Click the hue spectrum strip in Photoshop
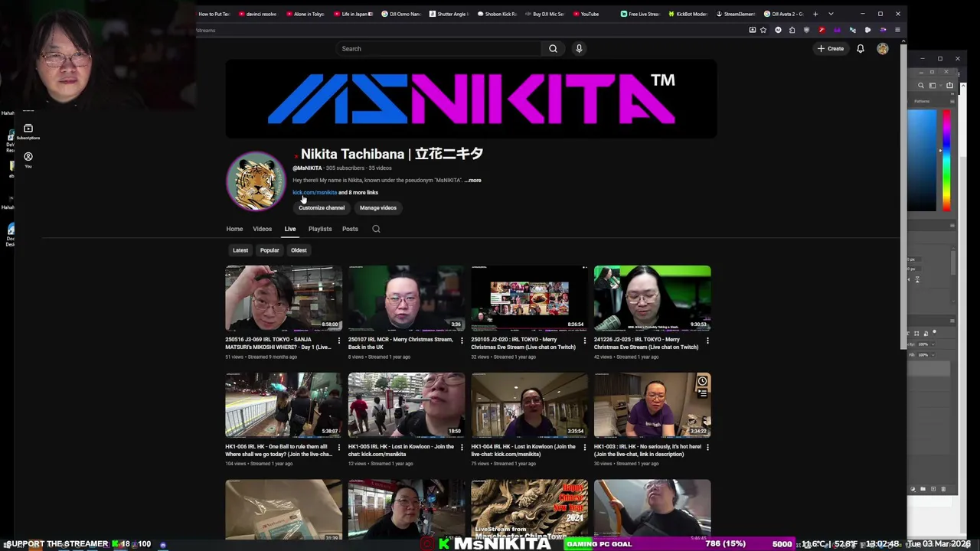 pyautogui.click(x=946, y=161)
